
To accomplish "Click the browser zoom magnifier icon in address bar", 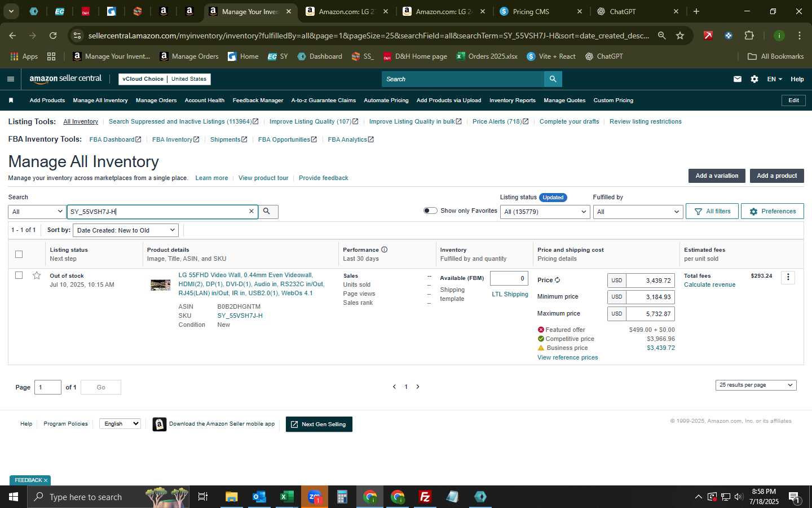I will click(661, 36).
